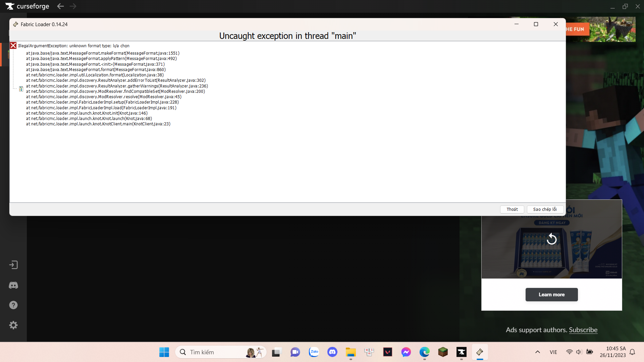Open Discord from the Windows taskbar
This screenshot has width=644, height=362.
click(332, 352)
